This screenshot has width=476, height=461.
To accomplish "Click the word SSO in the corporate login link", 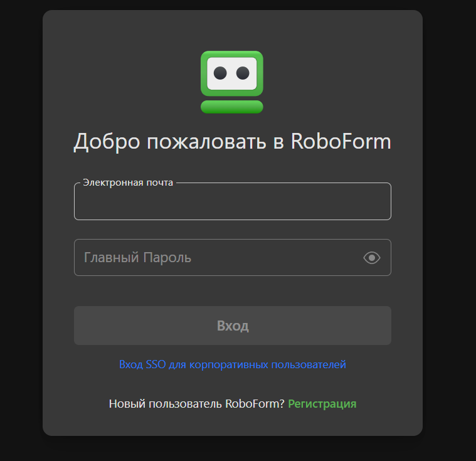I will [156, 364].
